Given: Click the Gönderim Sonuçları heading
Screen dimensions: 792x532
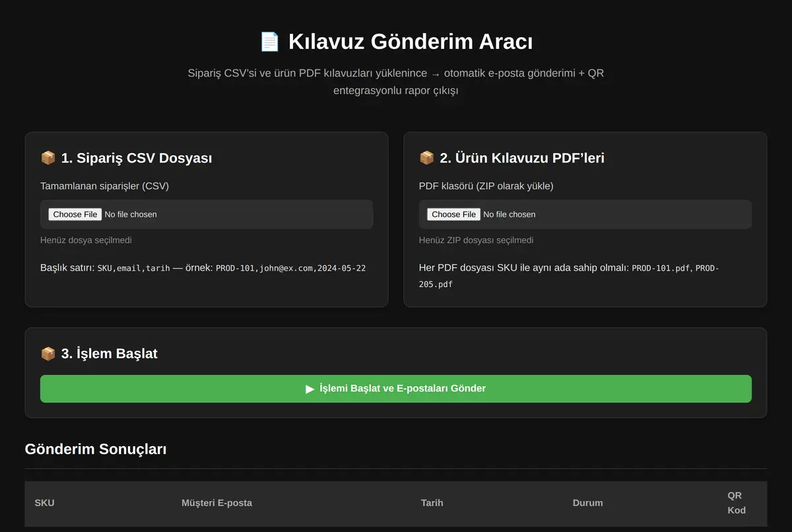Looking at the screenshot, I should click(96, 449).
